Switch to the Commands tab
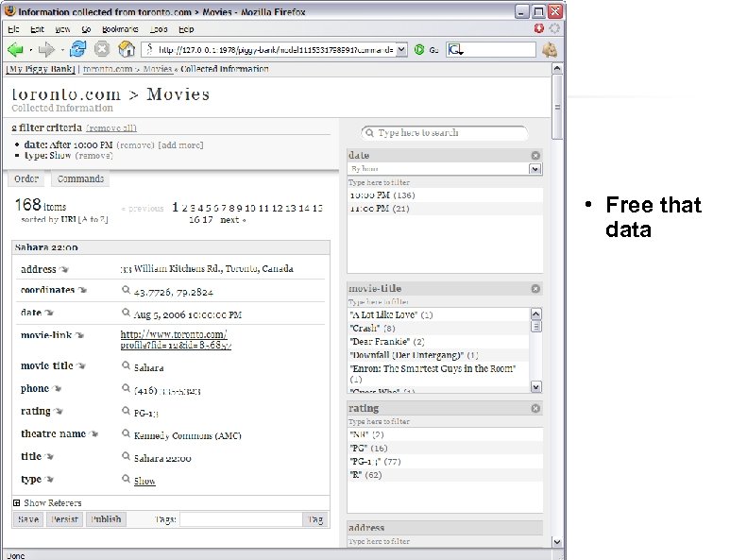The width and height of the screenshot is (747, 560). coord(80,179)
